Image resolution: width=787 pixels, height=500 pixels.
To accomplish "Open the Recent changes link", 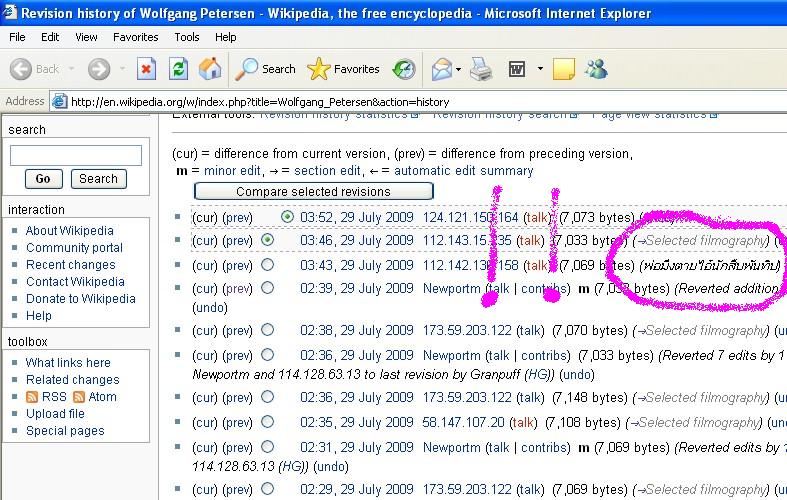I will point(71,265).
